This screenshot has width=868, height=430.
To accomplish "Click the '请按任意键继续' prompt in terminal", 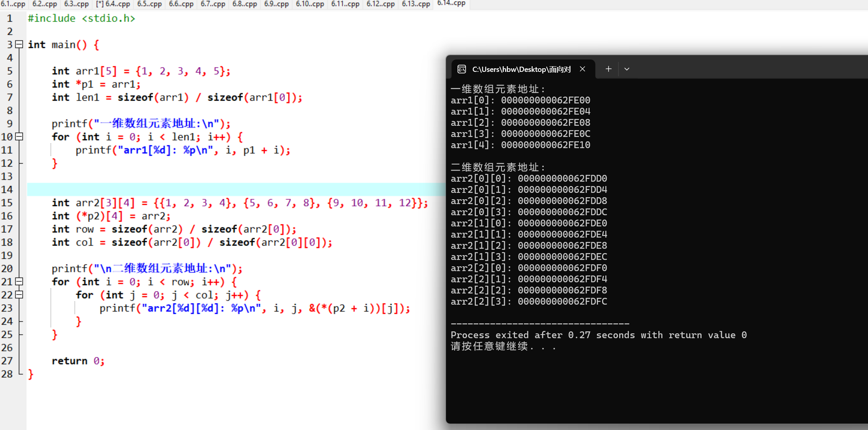I will click(503, 346).
